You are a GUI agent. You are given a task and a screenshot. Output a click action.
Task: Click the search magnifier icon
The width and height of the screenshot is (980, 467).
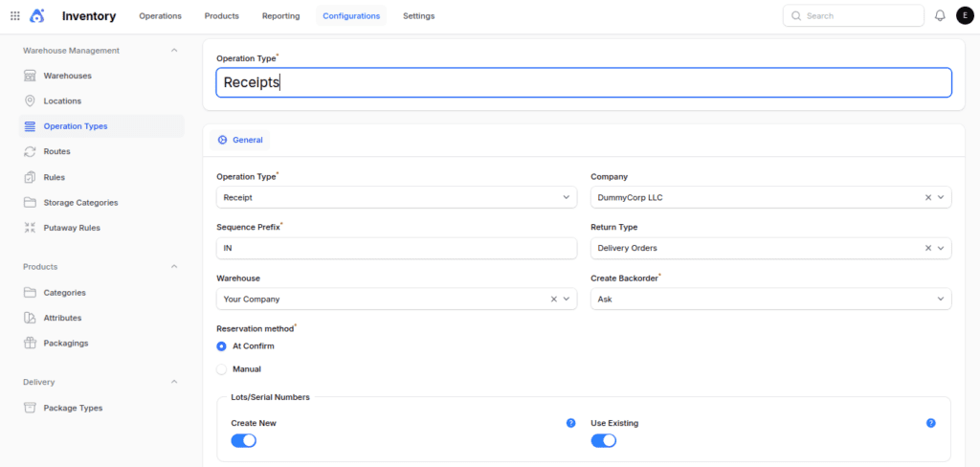point(796,15)
